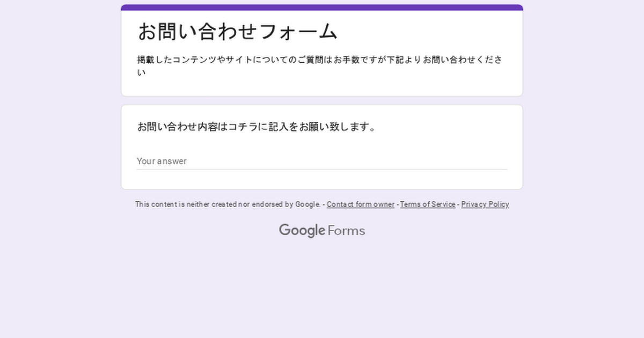This screenshot has height=338, width=644.
Task: Click the word "Google" in disclaimer sentence
Action: pyautogui.click(x=308, y=204)
